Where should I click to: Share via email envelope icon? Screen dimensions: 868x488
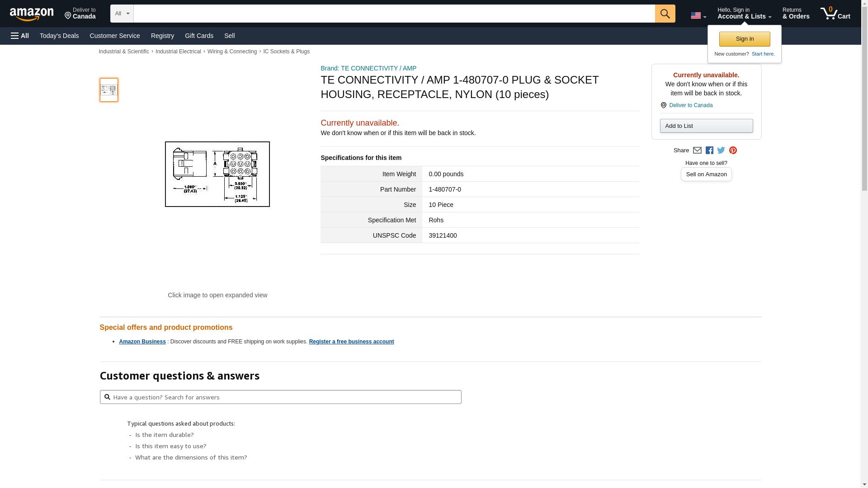697,150
